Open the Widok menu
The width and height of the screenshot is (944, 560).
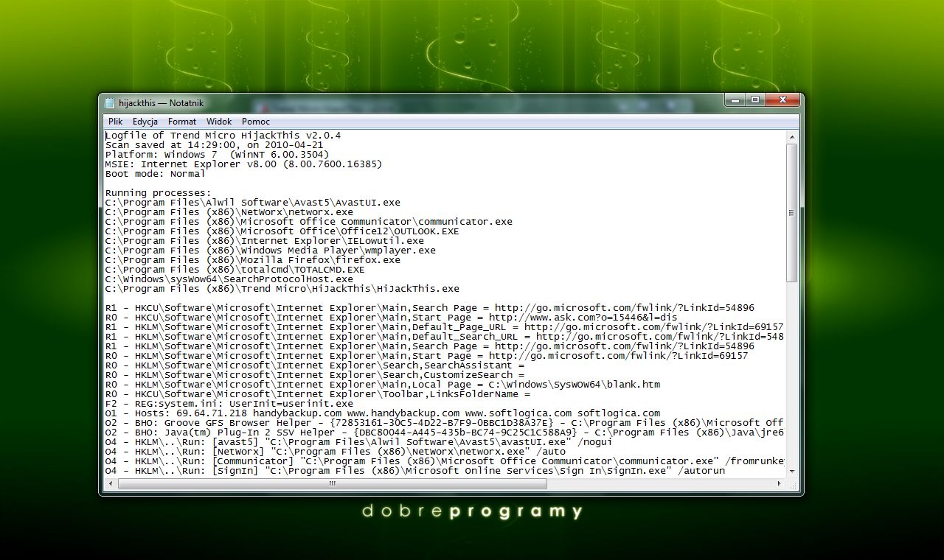click(x=219, y=122)
